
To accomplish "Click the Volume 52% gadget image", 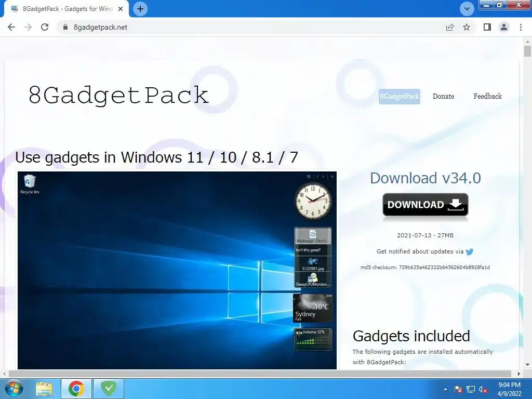I will tap(313, 339).
